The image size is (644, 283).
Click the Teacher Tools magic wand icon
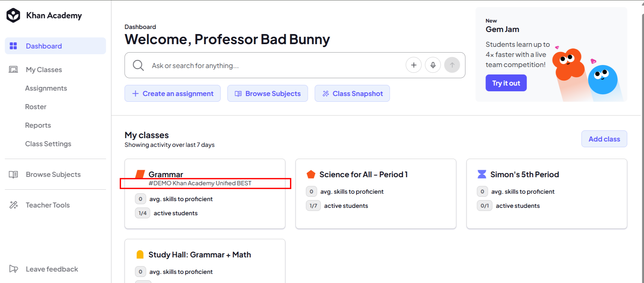pyautogui.click(x=13, y=205)
